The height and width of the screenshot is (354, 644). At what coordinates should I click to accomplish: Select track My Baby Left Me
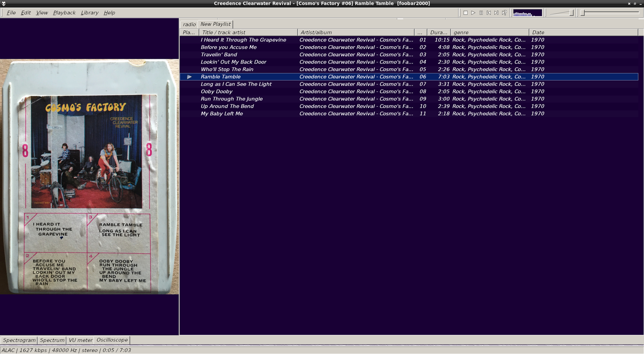point(409,114)
